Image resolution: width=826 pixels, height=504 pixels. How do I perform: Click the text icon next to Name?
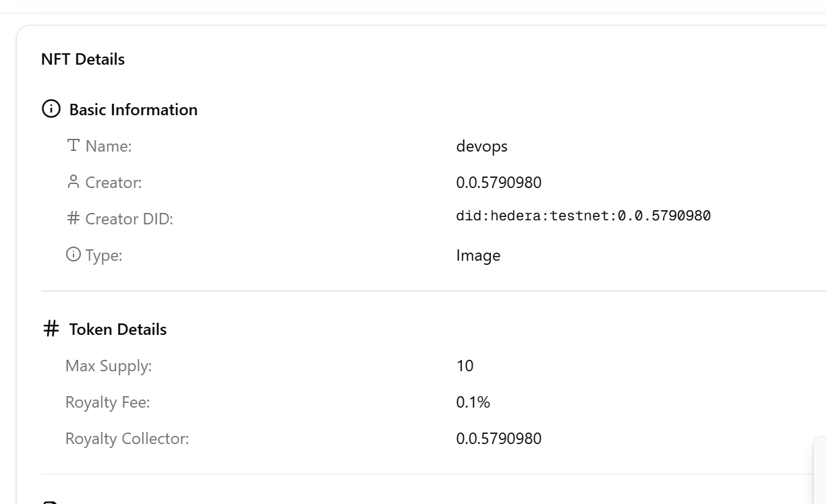[x=73, y=146]
